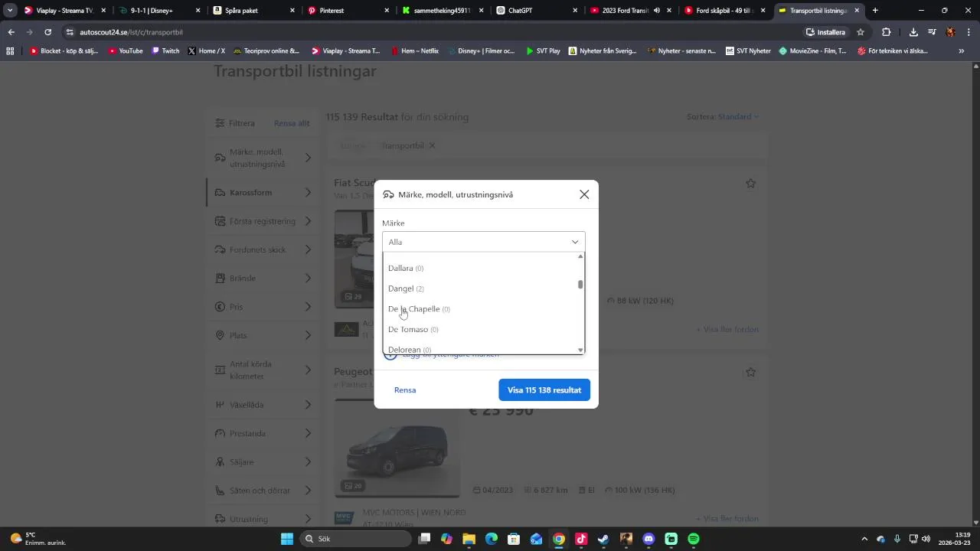Click the Rensa button in dialog
Screen dimensions: 980x551
tap(405, 390)
